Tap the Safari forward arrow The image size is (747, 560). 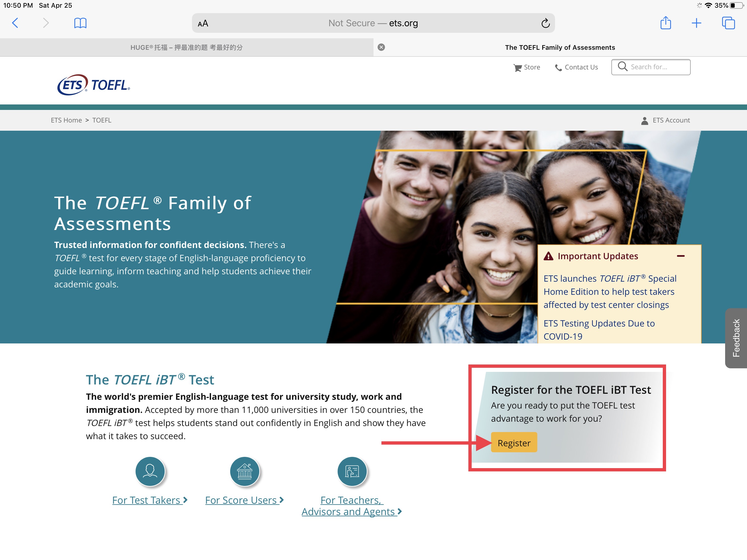point(46,23)
